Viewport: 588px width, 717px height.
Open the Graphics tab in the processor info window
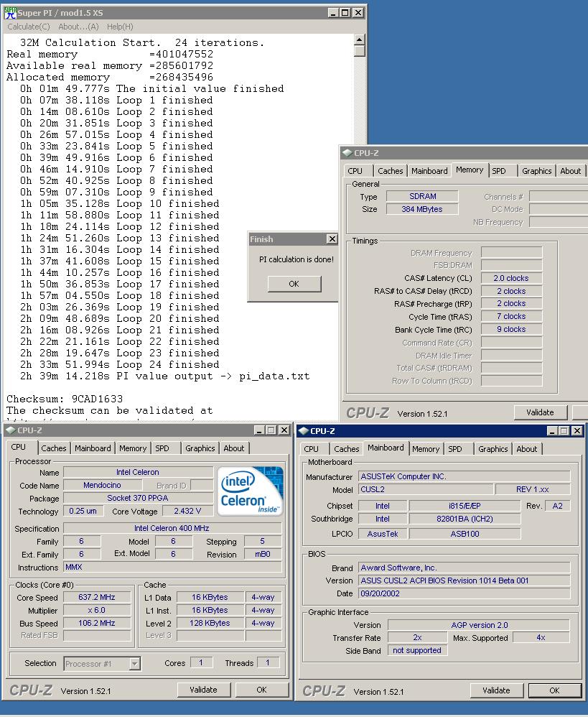point(200,448)
